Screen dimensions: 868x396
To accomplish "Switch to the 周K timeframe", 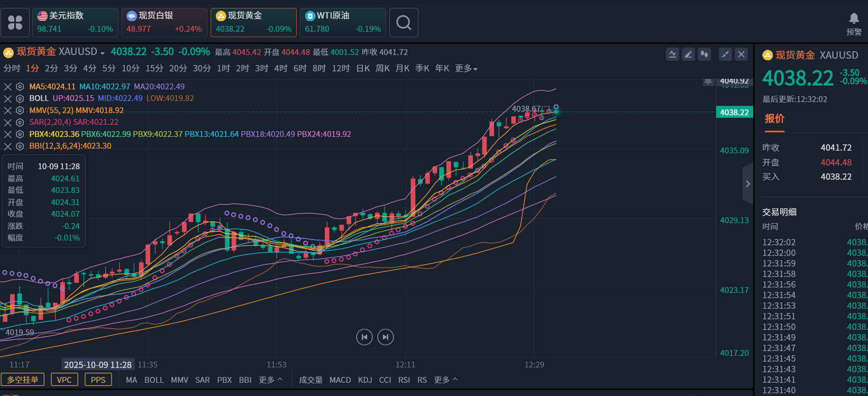I will [382, 69].
